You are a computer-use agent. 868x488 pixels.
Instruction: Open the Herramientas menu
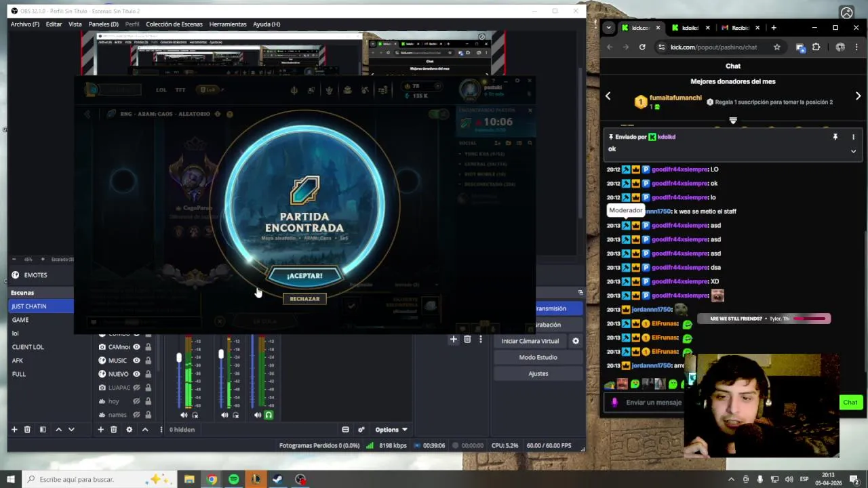tap(228, 24)
